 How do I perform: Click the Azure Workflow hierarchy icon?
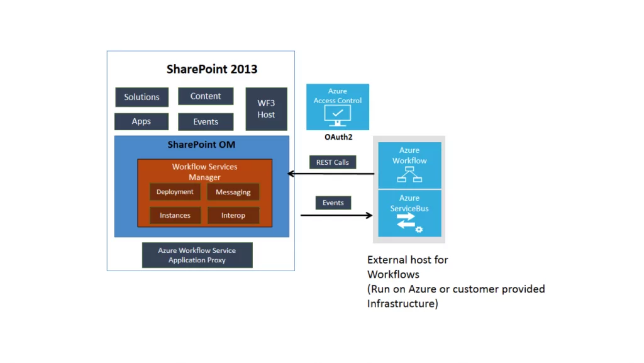(x=409, y=174)
